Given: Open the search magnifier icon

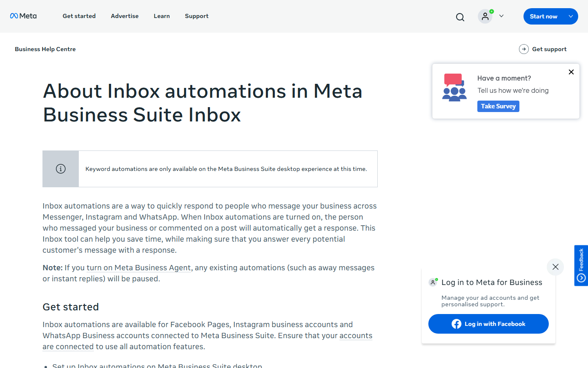Looking at the screenshot, I should [460, 17].
